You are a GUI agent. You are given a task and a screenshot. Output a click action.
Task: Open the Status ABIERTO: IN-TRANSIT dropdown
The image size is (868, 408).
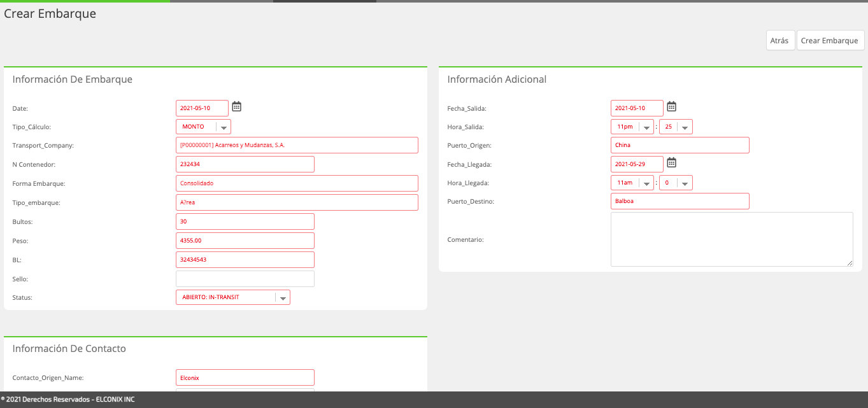pos(232,297)
